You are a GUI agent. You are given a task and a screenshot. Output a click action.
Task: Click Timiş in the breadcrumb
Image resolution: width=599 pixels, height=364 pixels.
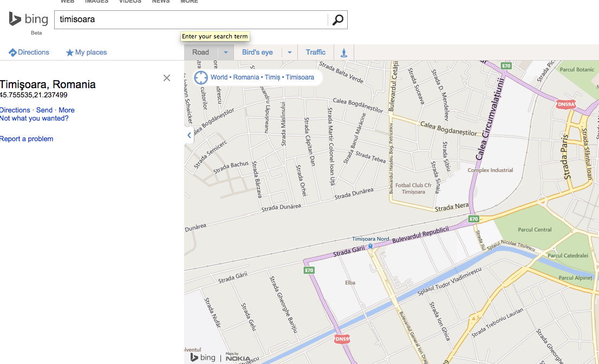click(272, 77)
